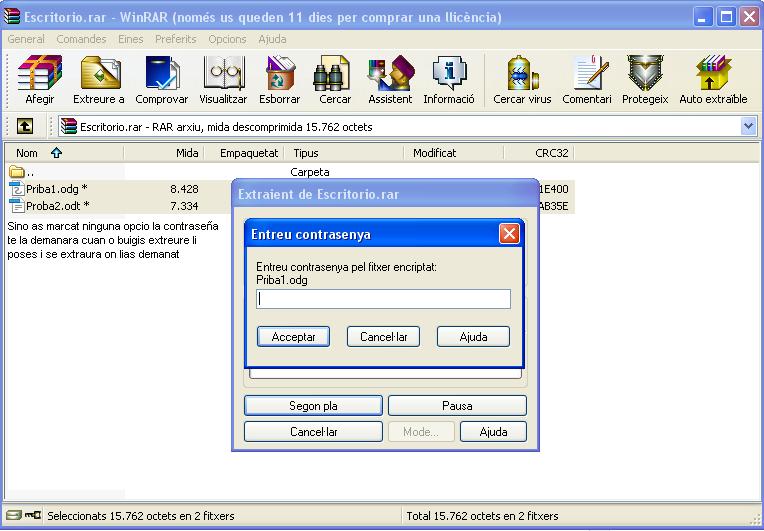
Task: Click the Protegeix shield icon
Action: pyautogui.click(x=645, y=73)
